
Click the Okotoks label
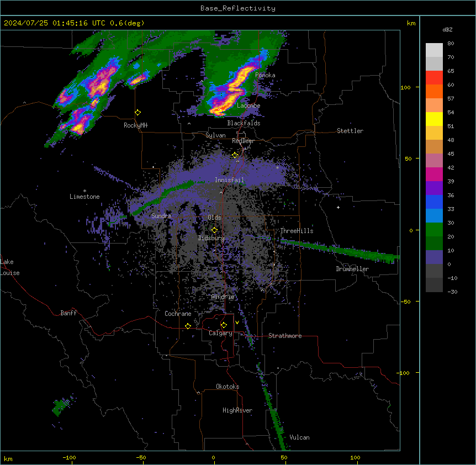click(228, 387)
